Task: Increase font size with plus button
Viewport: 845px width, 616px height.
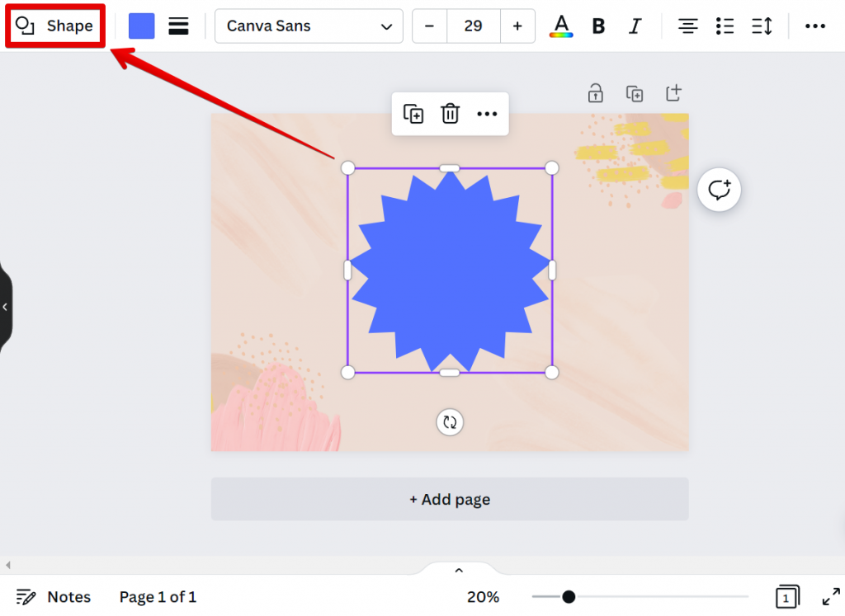Action: tap(517, 26)
